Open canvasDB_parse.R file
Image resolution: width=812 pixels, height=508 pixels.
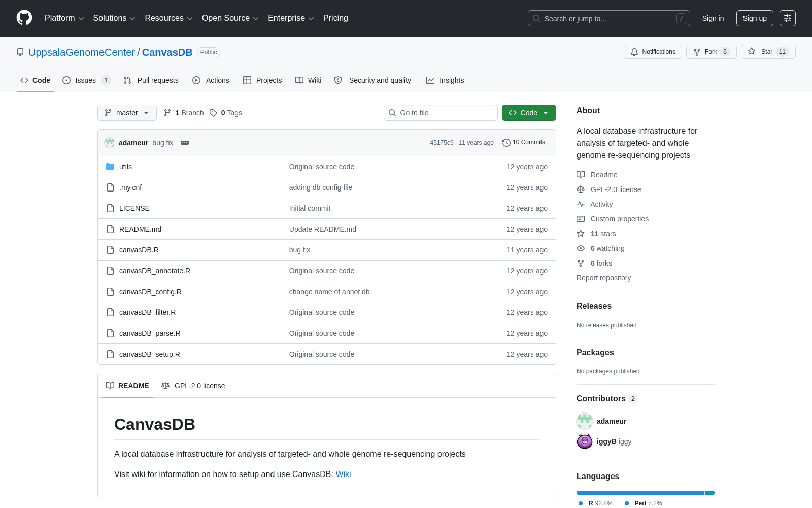click(x=150, y=333)
